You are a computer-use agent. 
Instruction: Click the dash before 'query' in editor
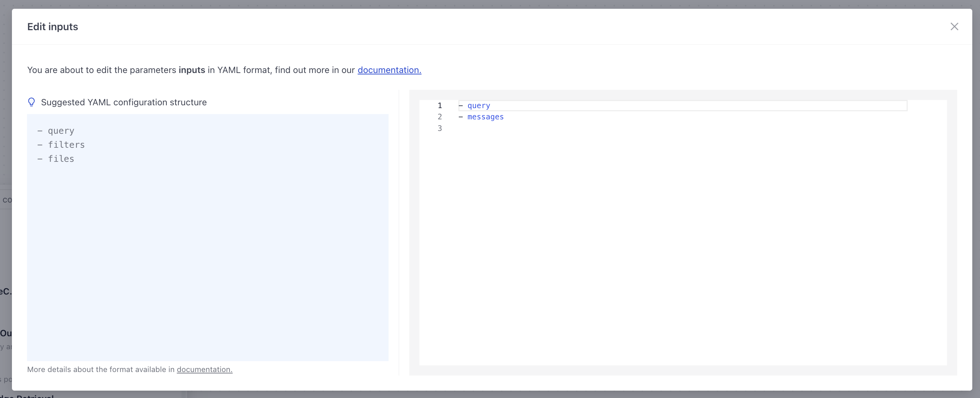[460, 105]
